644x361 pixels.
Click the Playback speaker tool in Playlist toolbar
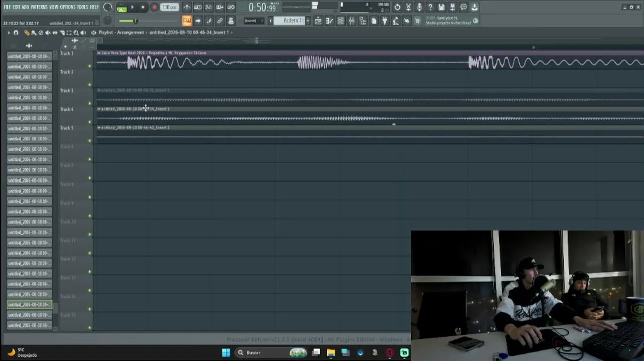(83, 33)
